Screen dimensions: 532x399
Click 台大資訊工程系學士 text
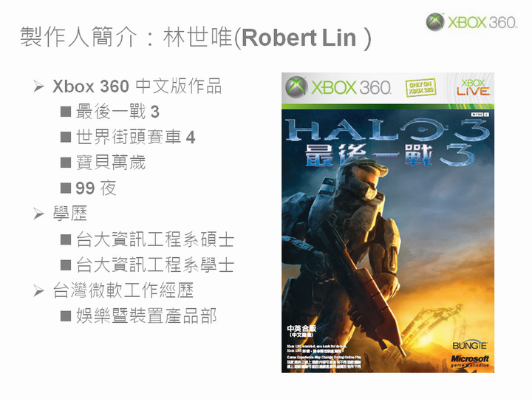155,265
